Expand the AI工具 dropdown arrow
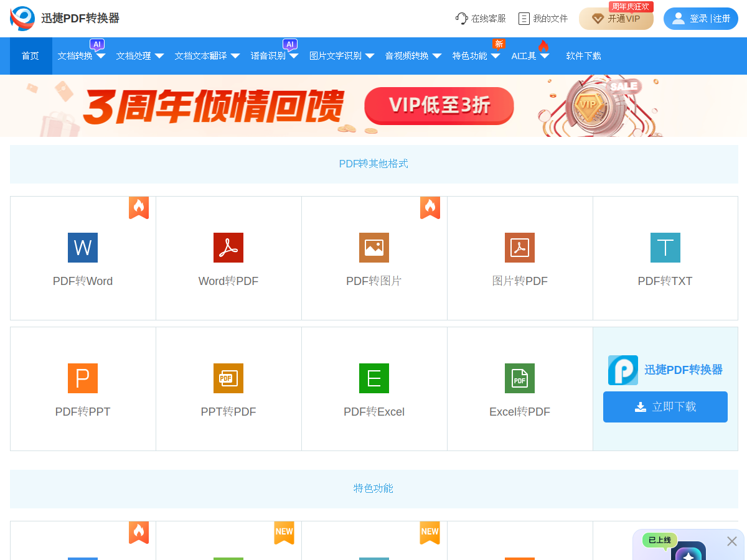The width and height of the screenshot is (747, 560). pos(545,56)
